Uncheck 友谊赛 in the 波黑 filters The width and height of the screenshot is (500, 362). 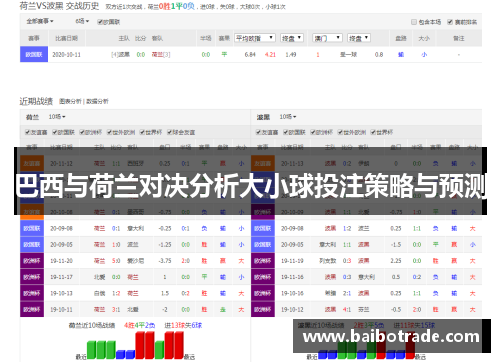(x=259, y=132)
